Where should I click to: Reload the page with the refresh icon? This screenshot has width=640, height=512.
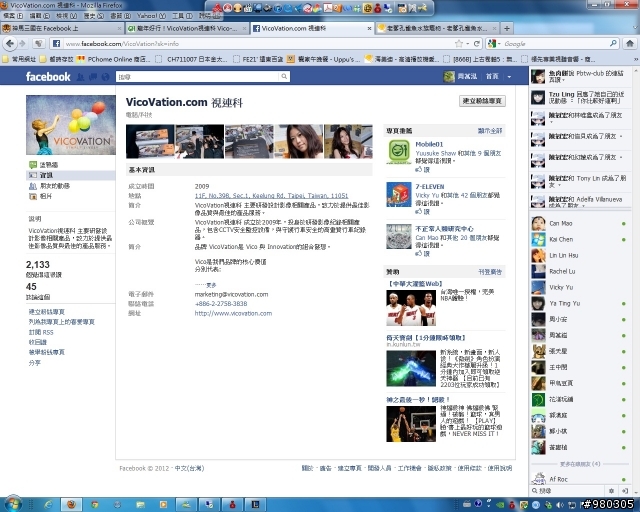click(x=476, y=43)
